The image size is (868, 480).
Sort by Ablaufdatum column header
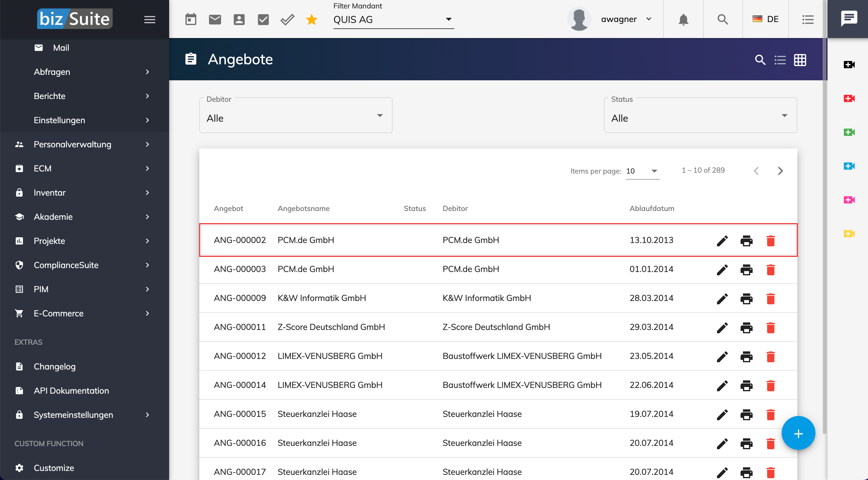coord(652,209)
